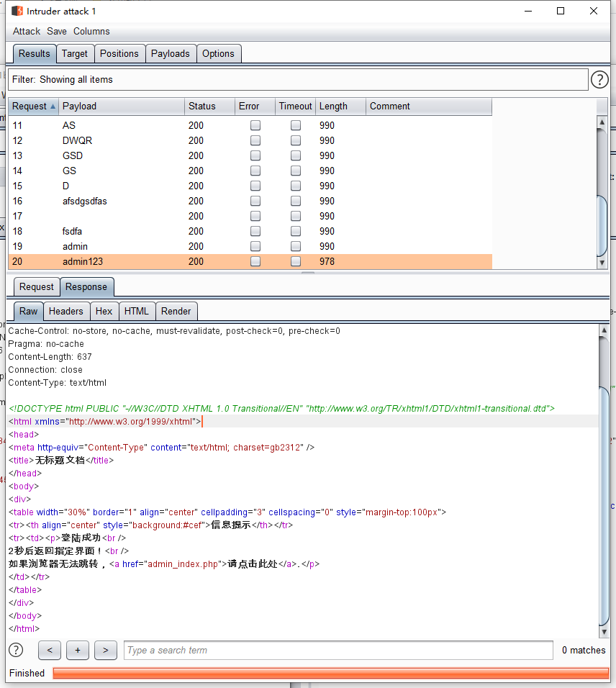Focus the search term input field
616x688 pixels.
click(x=338, y=650)
